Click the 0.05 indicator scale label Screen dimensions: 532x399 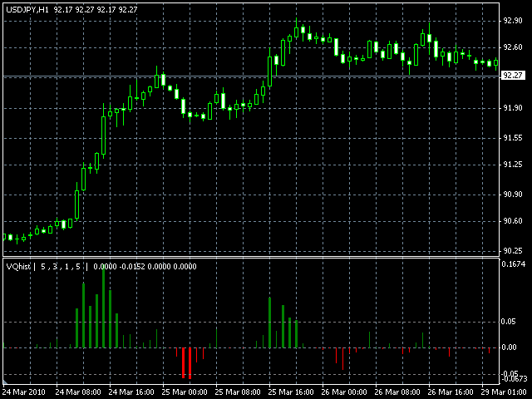pos(508,322)
